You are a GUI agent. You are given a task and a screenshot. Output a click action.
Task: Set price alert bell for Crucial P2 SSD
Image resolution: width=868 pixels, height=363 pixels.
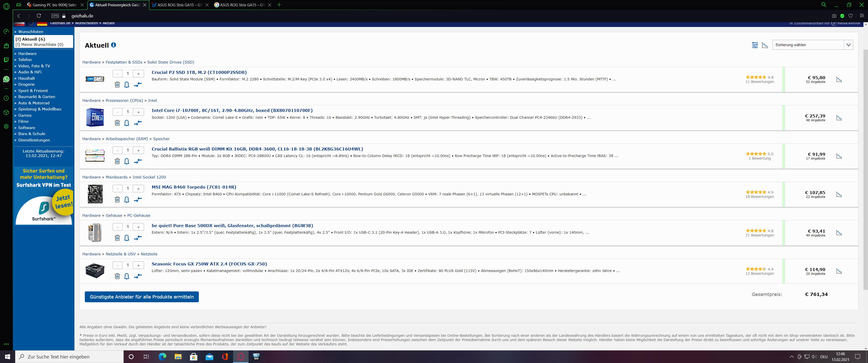[127, 84]
